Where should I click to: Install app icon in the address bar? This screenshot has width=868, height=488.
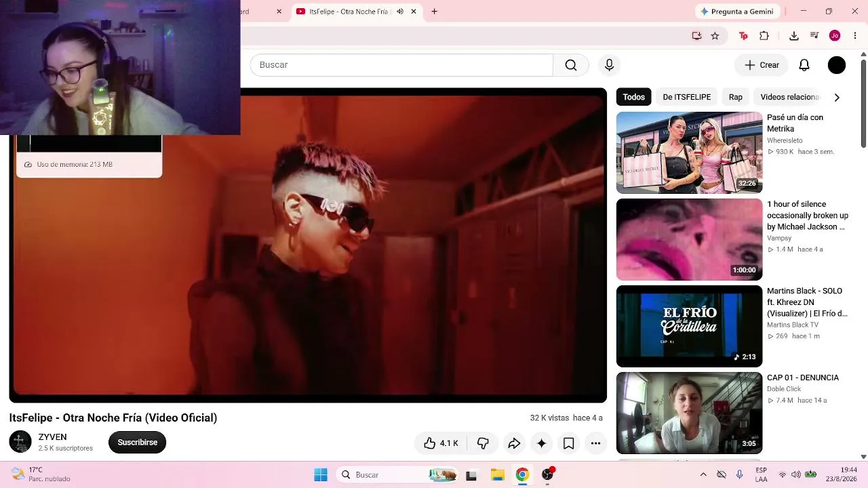696,36
